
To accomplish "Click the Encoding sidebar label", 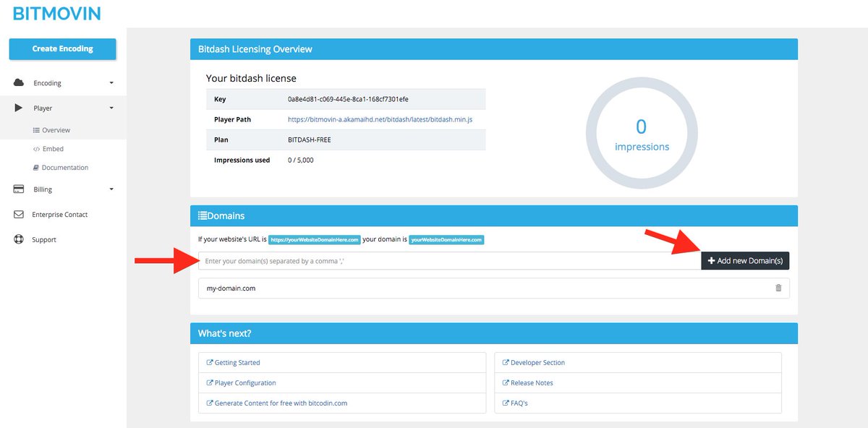I will point(48,83).
